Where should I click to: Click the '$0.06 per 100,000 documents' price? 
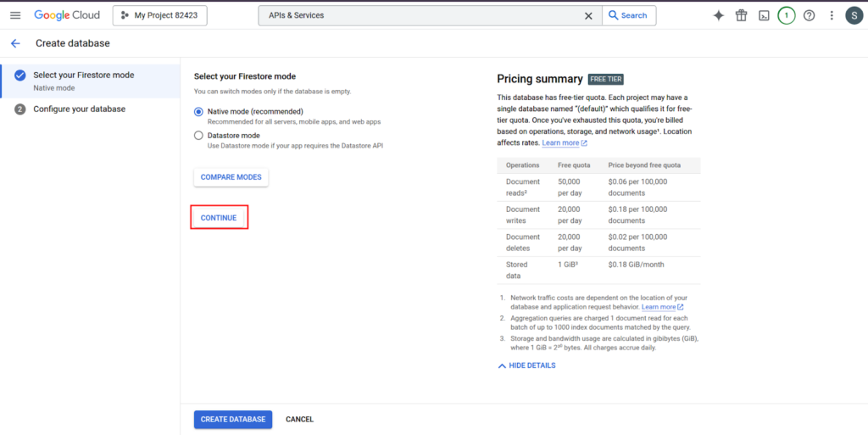point(637,187)
